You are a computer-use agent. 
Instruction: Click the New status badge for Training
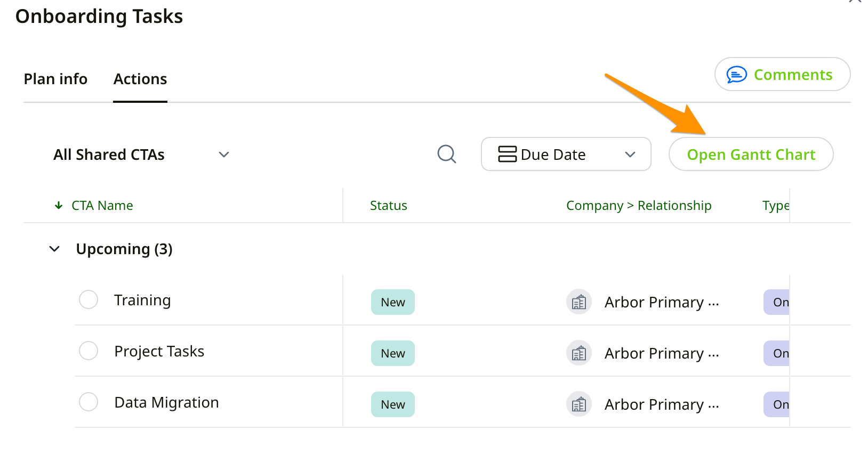click(x=392, y=303)
